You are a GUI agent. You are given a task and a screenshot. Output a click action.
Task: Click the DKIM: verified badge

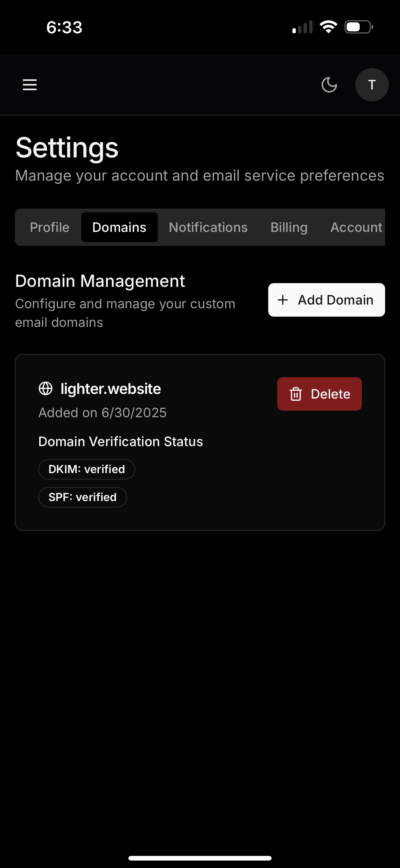tap(87, 469)
